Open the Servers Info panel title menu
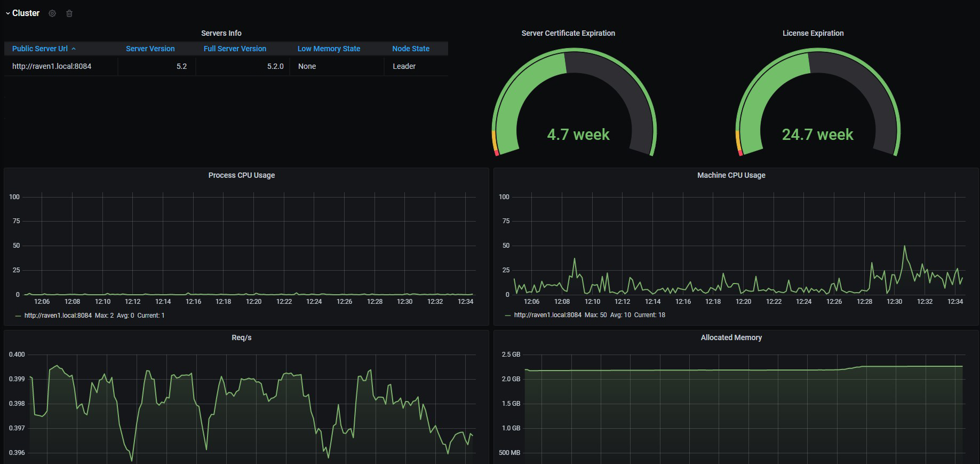 [221, 33]
